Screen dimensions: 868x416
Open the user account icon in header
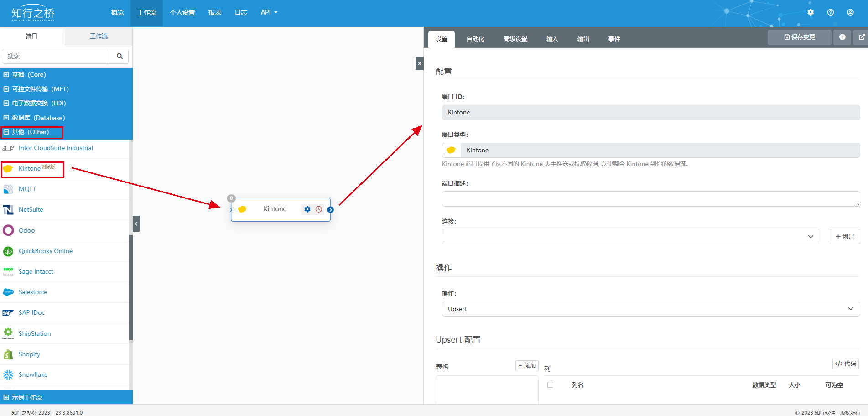(x=850, y=12)
